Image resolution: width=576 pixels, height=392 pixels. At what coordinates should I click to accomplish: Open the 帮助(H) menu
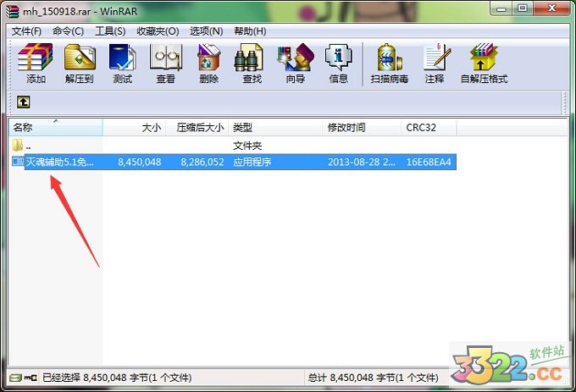pos(250,31)
